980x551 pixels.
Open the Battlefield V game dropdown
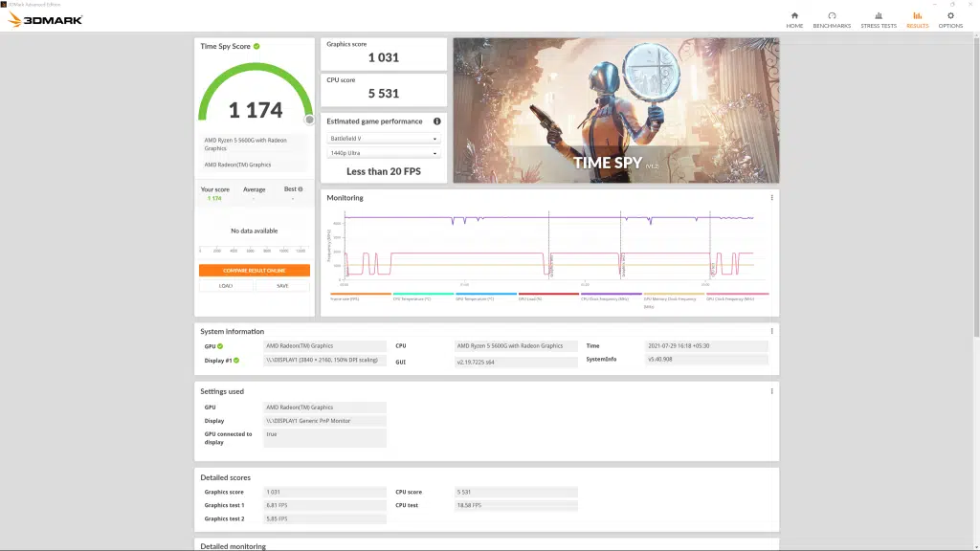pyautogui.click(x=383, y=139)
